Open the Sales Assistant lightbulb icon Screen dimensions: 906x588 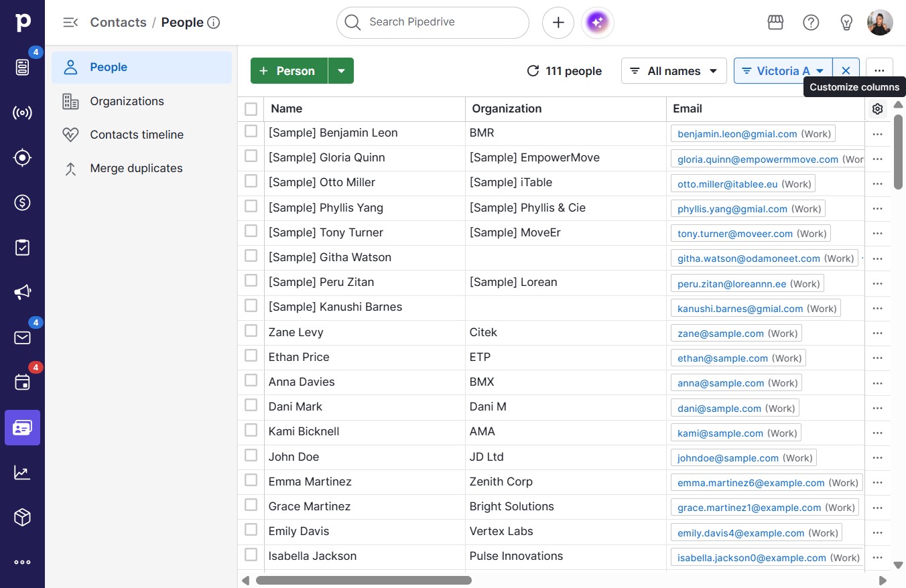tap(846, 23)
